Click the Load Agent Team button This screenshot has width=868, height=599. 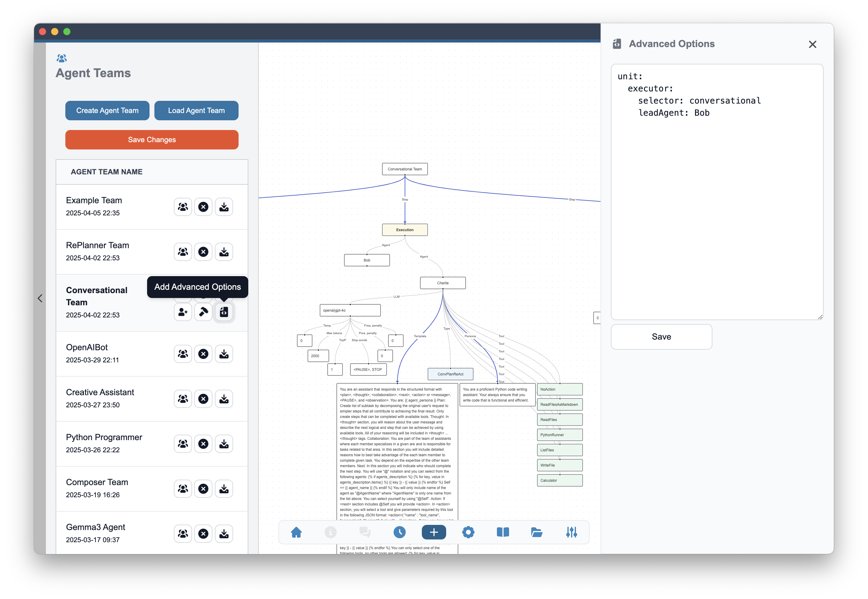click(x=196, y=110)
